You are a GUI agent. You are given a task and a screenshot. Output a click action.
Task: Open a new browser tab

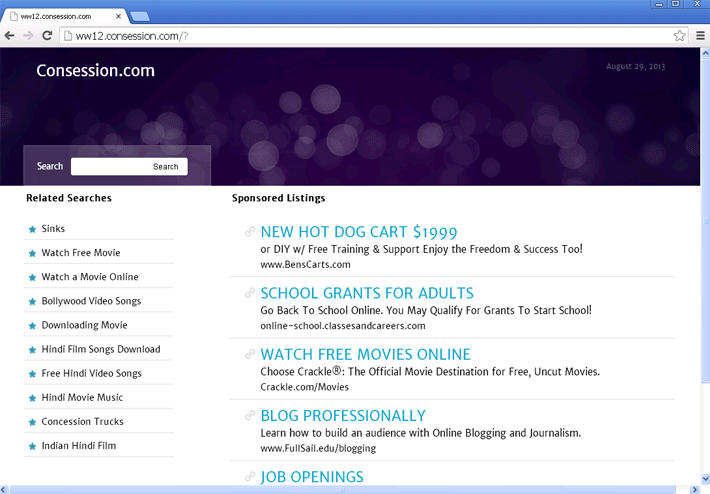coord(139,16)
